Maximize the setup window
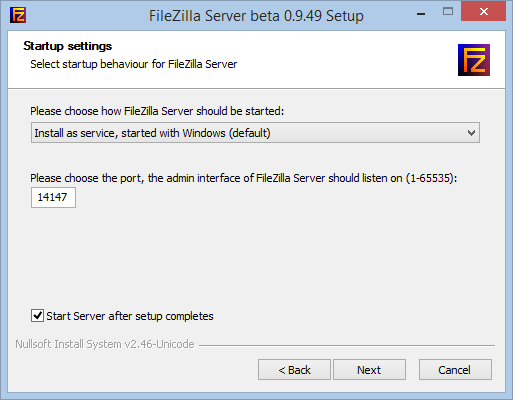This screenshot has width=513, height=400. pos(448,12)
